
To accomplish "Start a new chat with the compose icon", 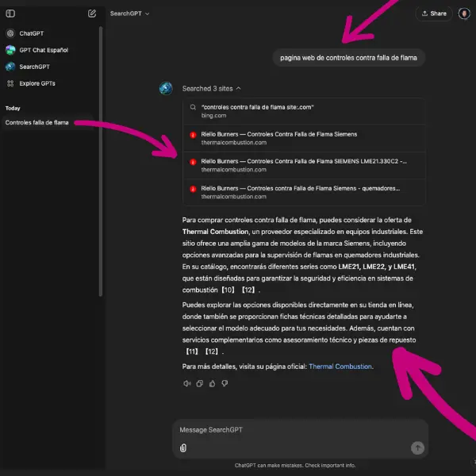I will click(92, 13).
